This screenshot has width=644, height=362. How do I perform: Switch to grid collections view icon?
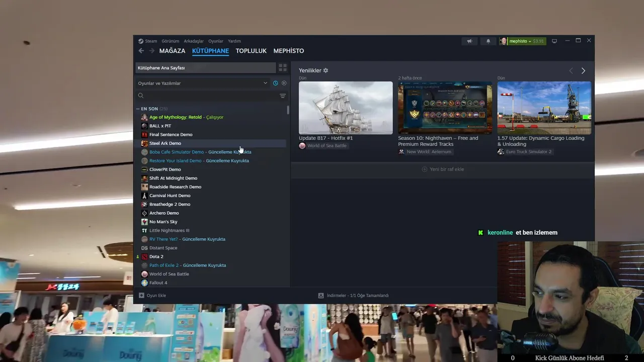283,67
